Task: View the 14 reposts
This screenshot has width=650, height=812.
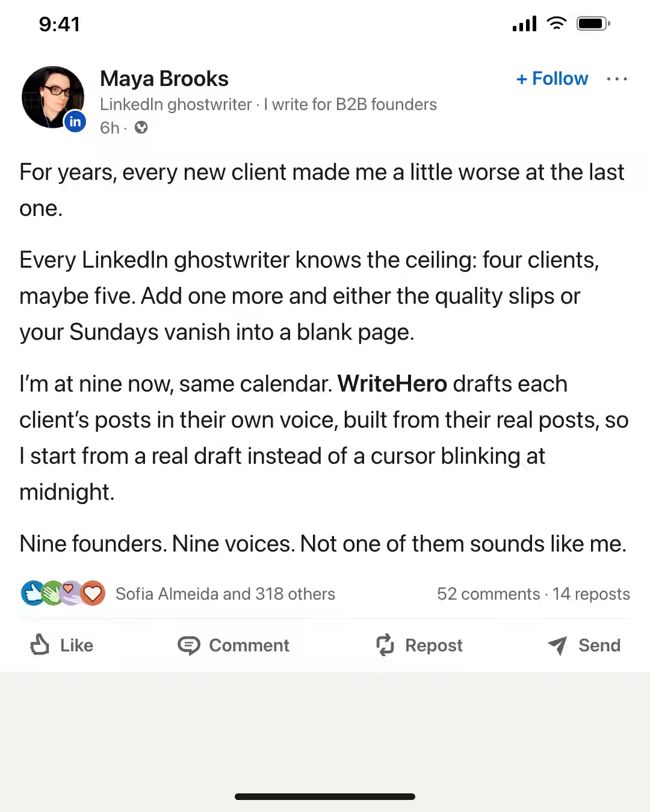Action: (591, 594)
